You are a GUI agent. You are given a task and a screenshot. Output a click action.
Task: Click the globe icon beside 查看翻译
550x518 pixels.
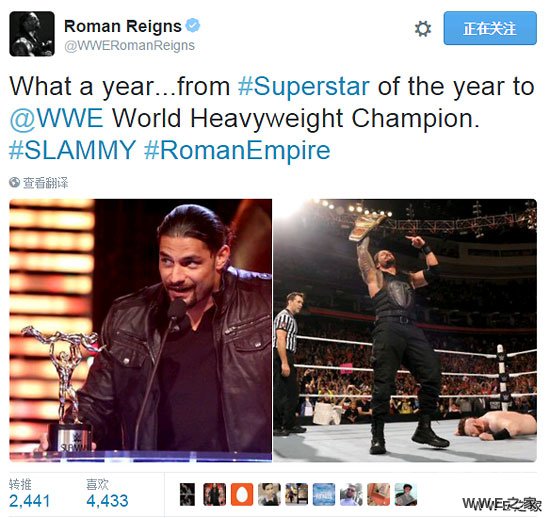pyautogui.click(x=14, y=182)
